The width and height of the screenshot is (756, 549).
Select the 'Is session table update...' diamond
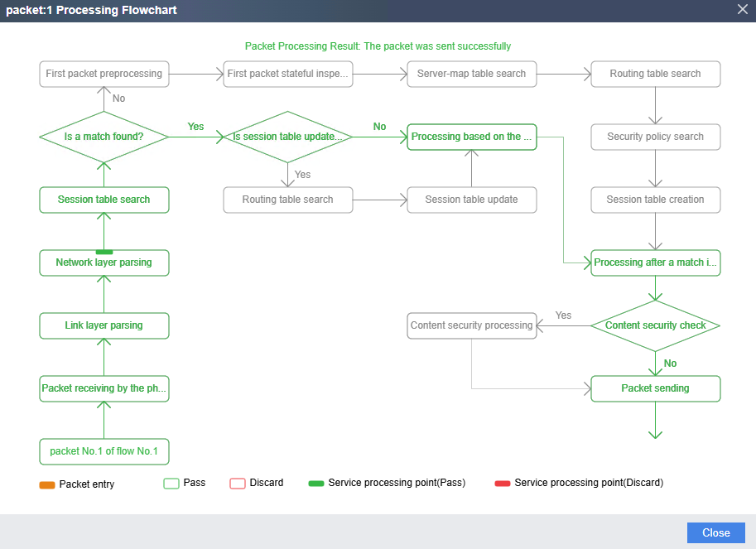[288, 137]
